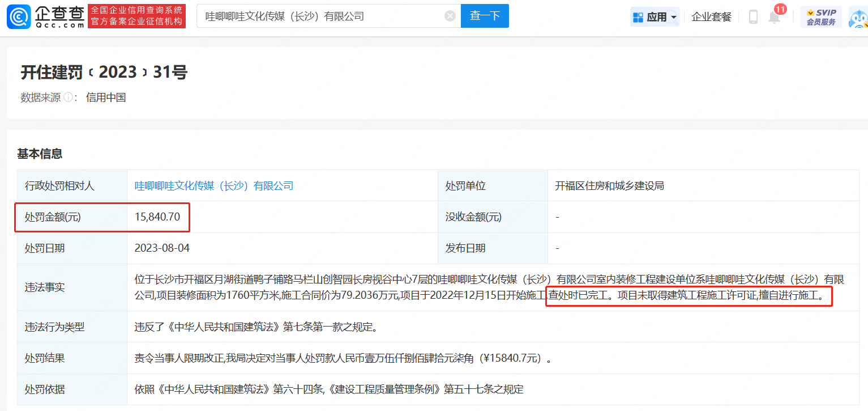The width and height of the screenshot is (868, 411).
Task: Expand the 应用 dropdown arrow
Action: (x=673, y=18)
